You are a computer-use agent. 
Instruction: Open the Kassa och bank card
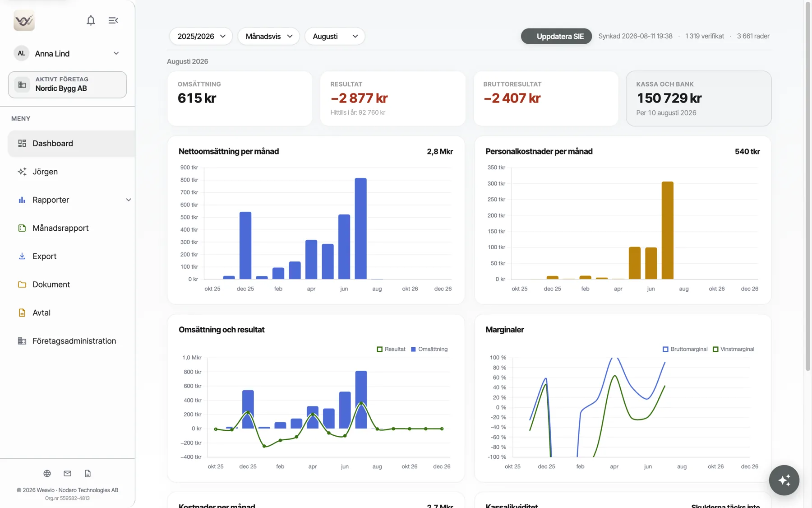[x=699, y=98]
